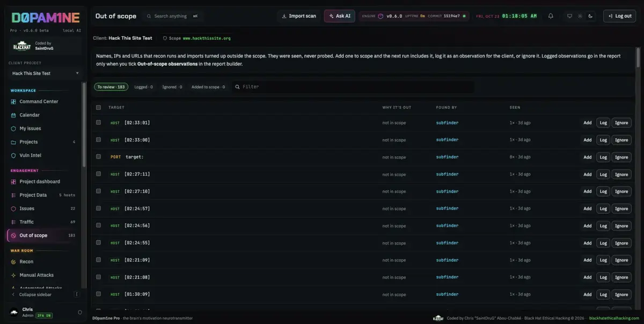The height and width of the screenshot is (324, 644).
Task: Click '8× · 3d ago' in the PORT row
Action: click(x=520, y=157)
